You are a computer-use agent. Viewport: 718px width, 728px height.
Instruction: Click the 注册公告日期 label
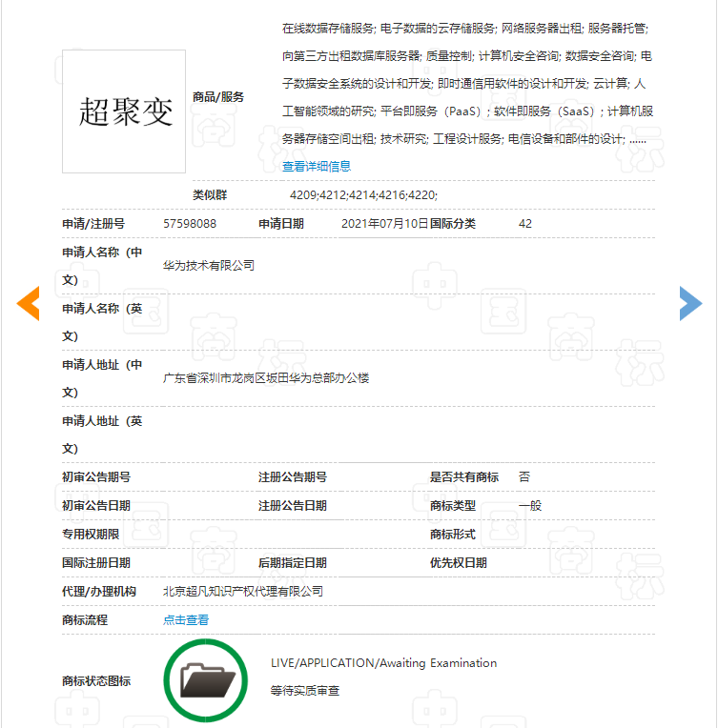click(293, 506)
